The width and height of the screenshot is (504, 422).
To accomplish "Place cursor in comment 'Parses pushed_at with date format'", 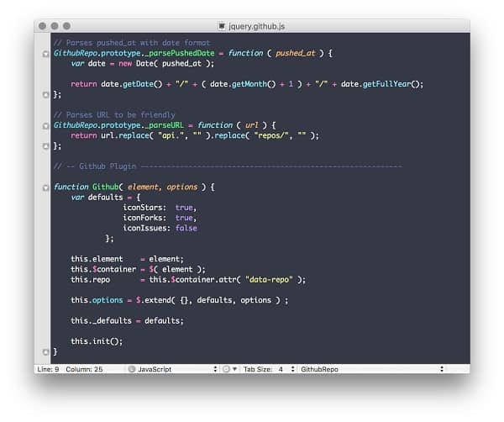I will (132, 43).
